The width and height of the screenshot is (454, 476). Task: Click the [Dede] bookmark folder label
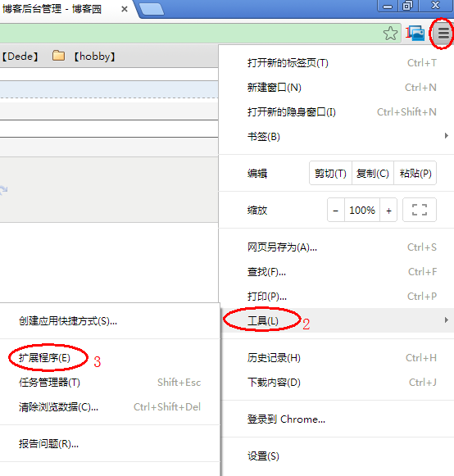(20, 57)
